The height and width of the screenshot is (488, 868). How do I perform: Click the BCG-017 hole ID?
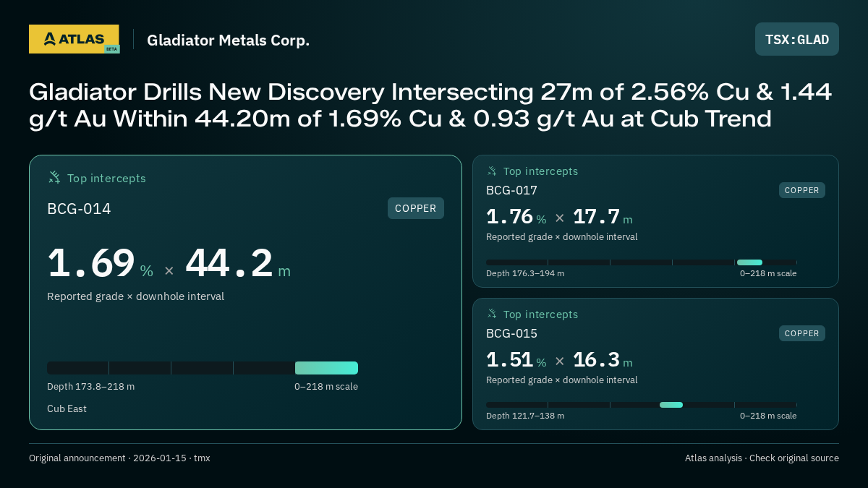tap(511, 190)
